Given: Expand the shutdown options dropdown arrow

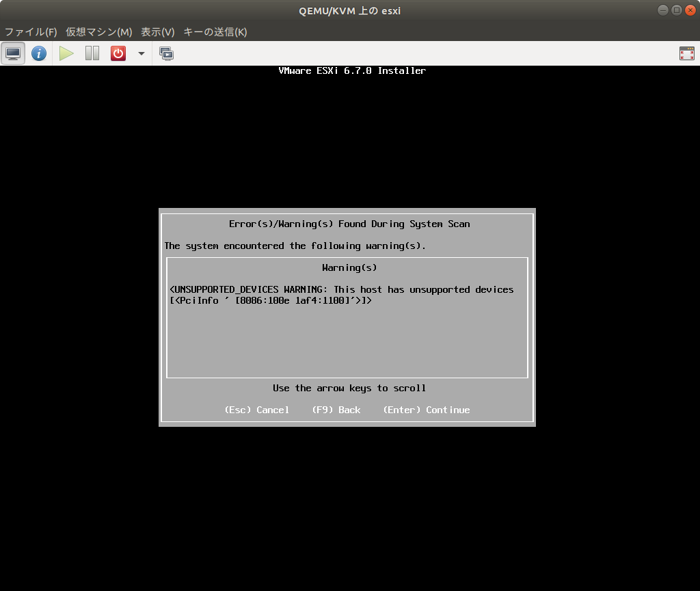Looking at the screenshot, I should (142, 53).
